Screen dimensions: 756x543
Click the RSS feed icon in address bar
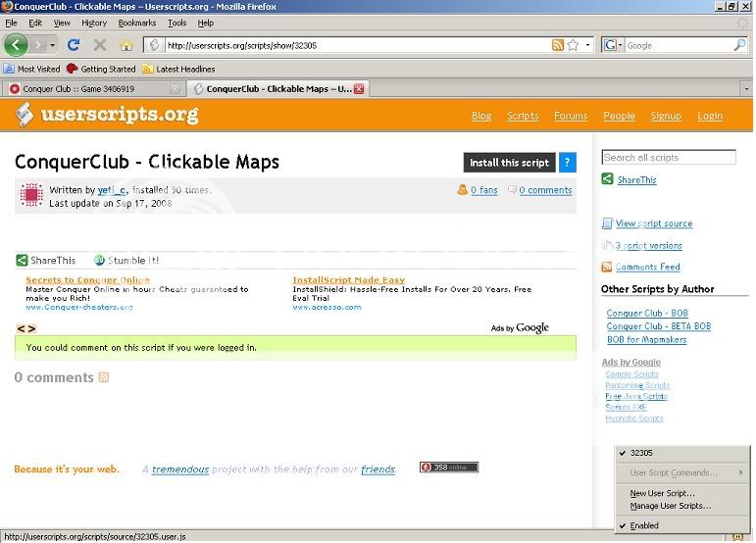coord(557,45)
